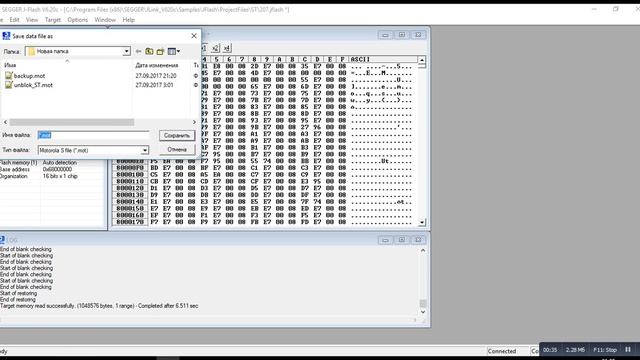
Task: Minimize the hex data window
Action: tap(385, 35)
